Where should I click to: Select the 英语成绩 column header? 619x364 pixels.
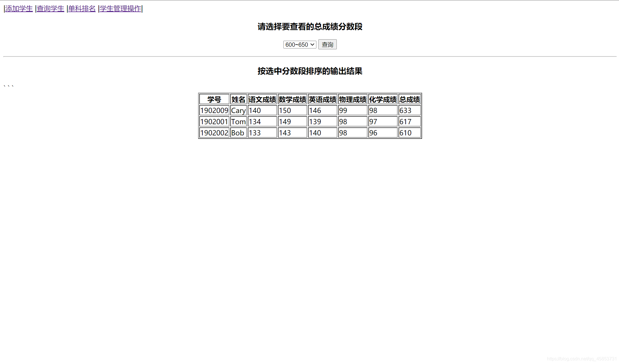[323, 99]
